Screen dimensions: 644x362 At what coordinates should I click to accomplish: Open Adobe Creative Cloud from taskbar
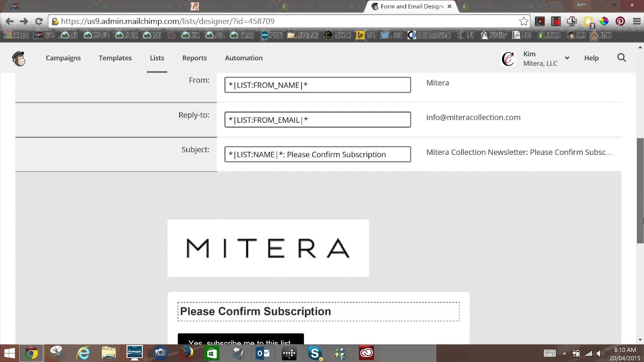pyautogui.click(x=366, y=353)
